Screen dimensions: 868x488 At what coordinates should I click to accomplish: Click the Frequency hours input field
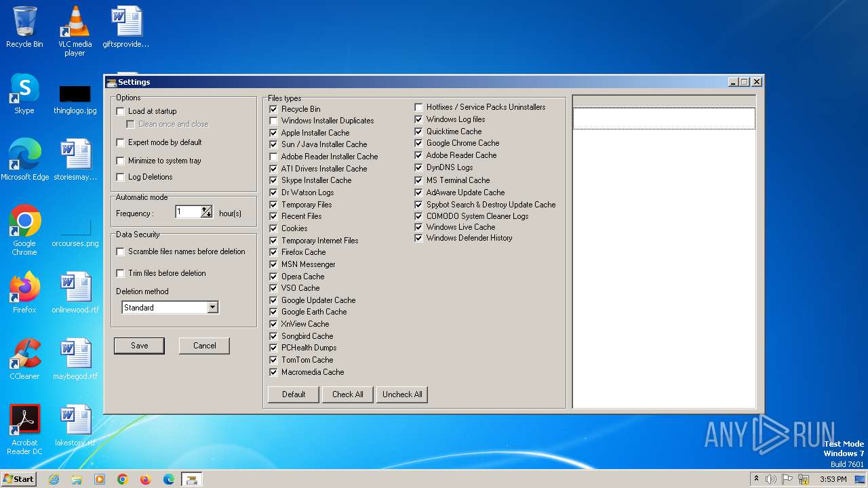point(189,212)
